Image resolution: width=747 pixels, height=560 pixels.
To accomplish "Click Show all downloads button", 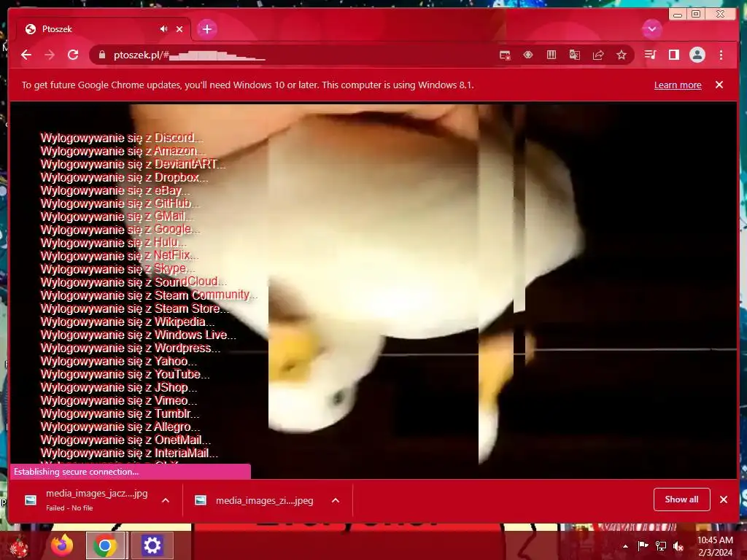I will coord(682,499).
